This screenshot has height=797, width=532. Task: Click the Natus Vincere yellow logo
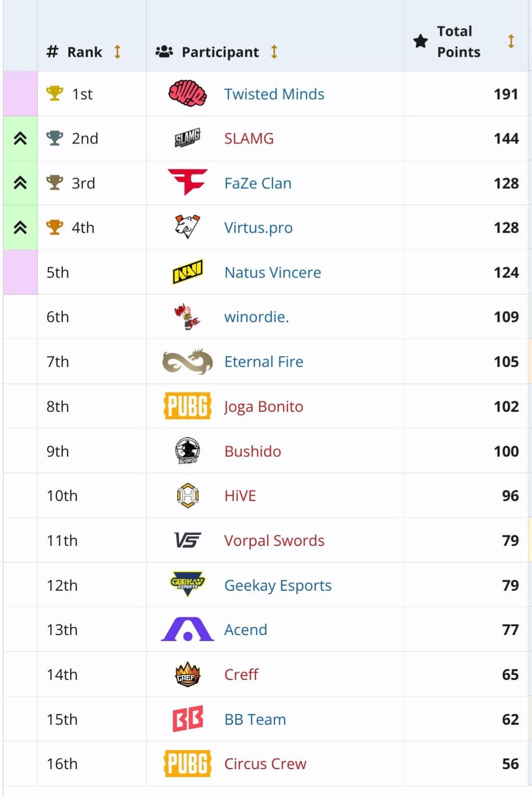(x=187, y=272)
